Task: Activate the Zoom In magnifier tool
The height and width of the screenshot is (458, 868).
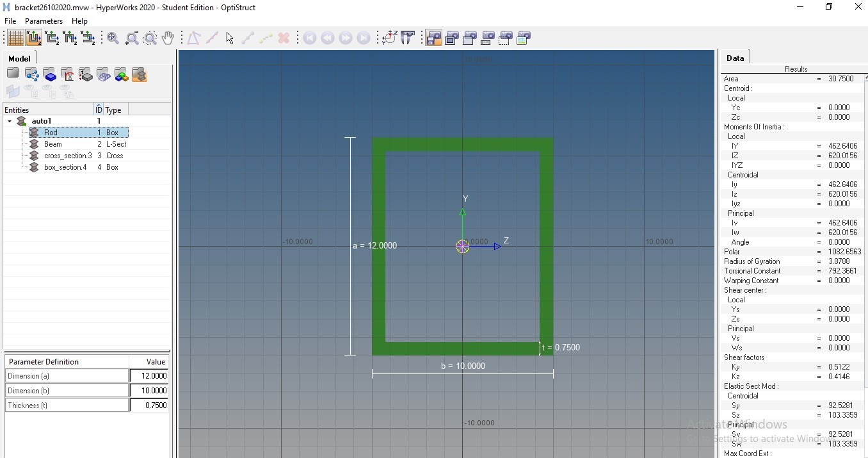Action: click(132, 38)
